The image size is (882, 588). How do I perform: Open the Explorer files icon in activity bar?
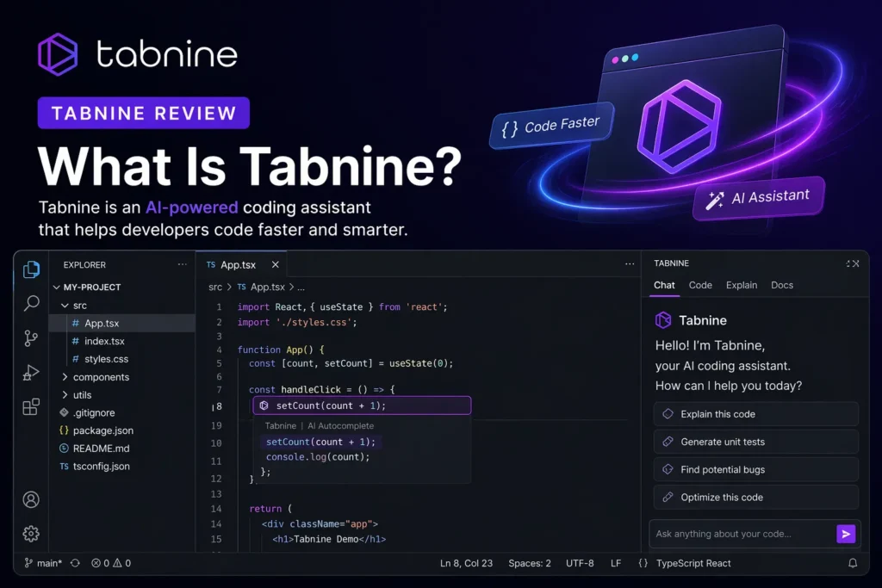32,269
